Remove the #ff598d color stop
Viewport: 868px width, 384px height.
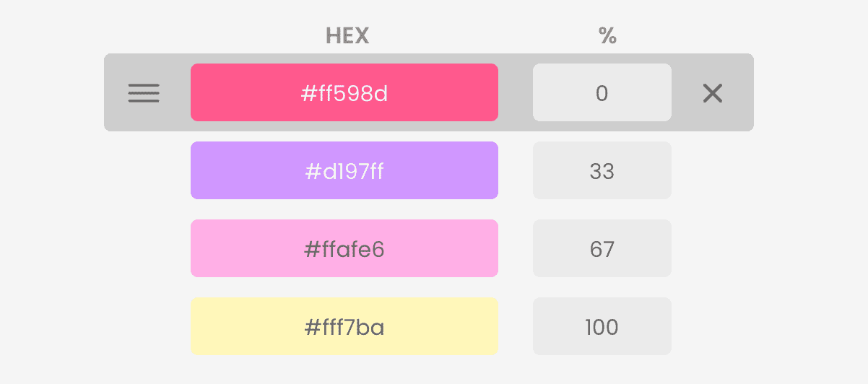pos(712,93)
